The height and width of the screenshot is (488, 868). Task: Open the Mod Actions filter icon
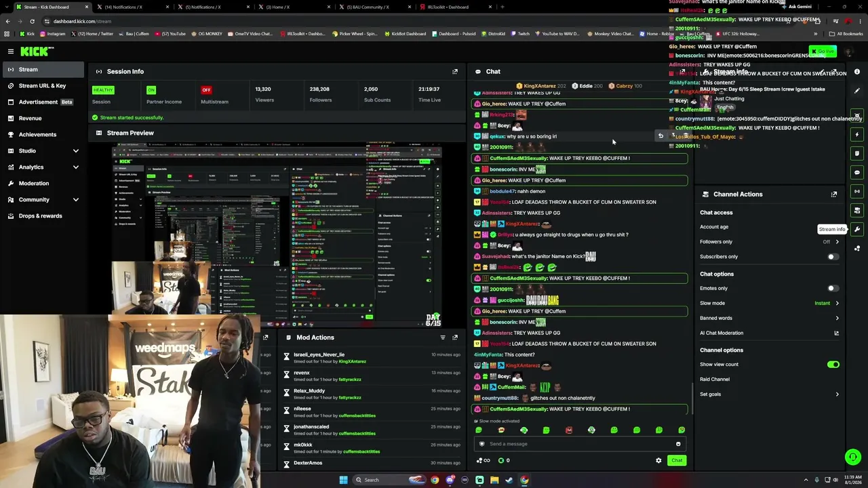(x=443, y=338)
